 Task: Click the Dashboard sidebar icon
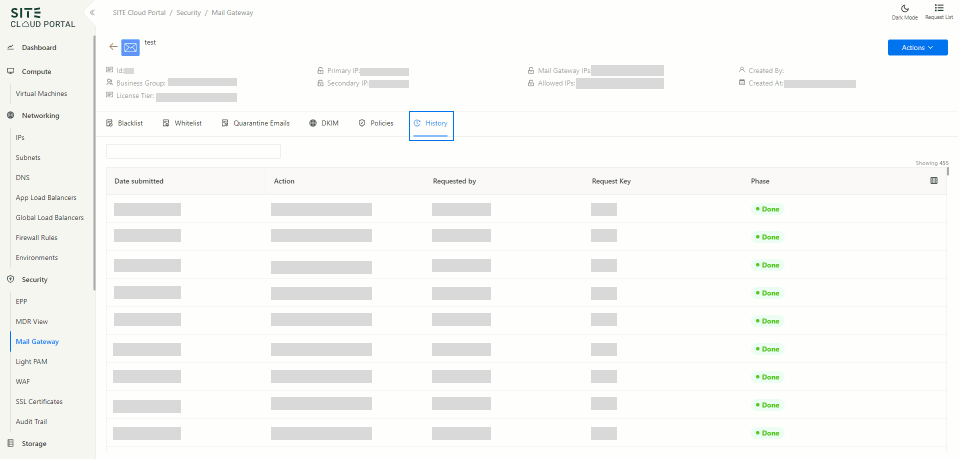(10, 48)
